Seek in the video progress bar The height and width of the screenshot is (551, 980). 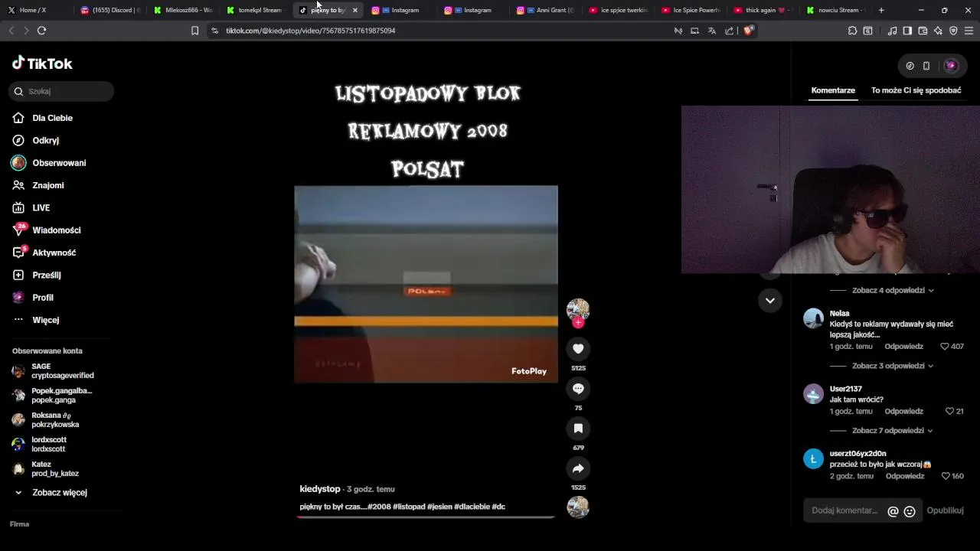[426, 517]
